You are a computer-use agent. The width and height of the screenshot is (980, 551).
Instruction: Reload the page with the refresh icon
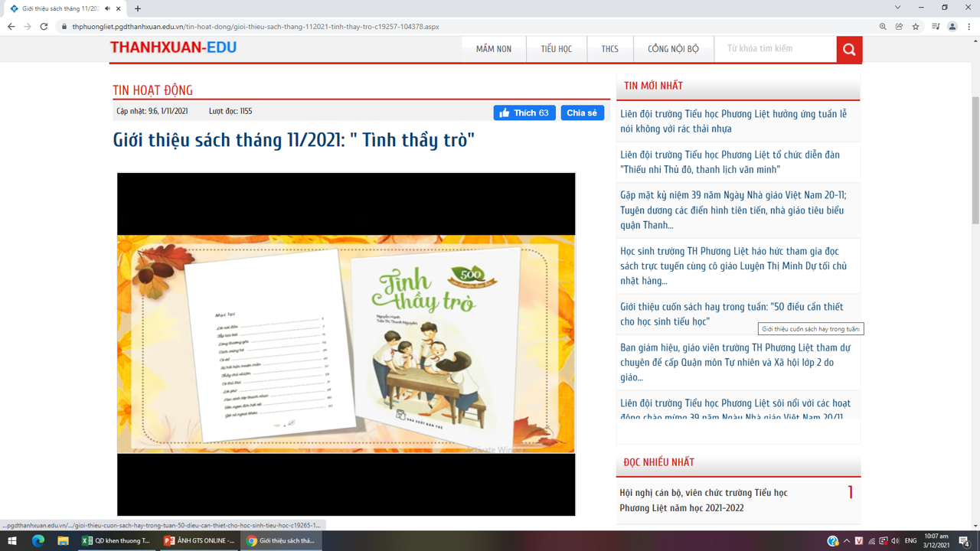tap(44, 26)
